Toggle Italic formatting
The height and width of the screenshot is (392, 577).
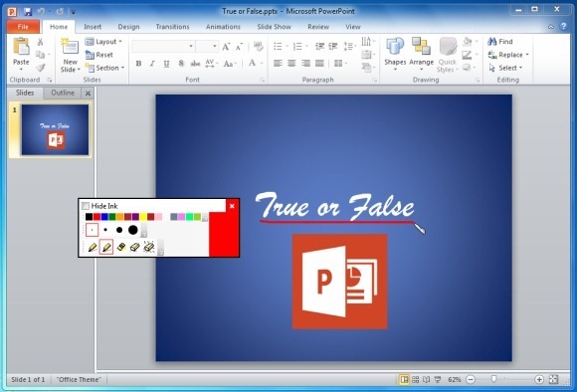[x=152, y=64]
